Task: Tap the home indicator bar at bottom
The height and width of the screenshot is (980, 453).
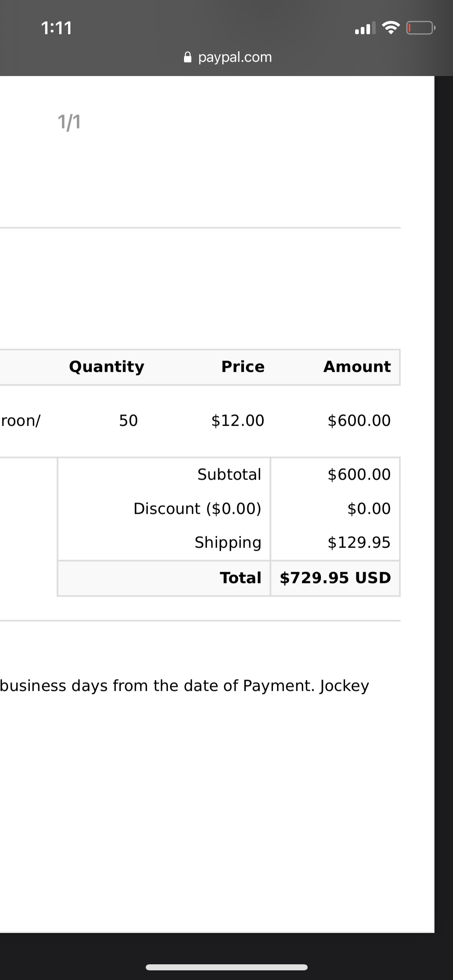Action: 227,967
